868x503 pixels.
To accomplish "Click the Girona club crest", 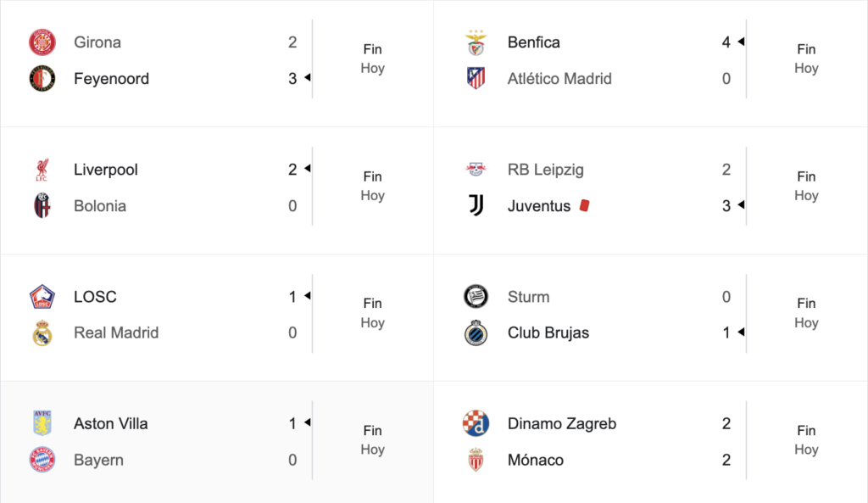I will [x=42, y=42].
